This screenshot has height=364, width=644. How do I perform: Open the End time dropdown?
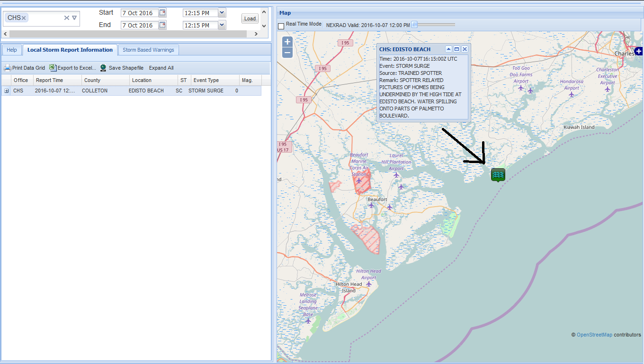[222, 25]
